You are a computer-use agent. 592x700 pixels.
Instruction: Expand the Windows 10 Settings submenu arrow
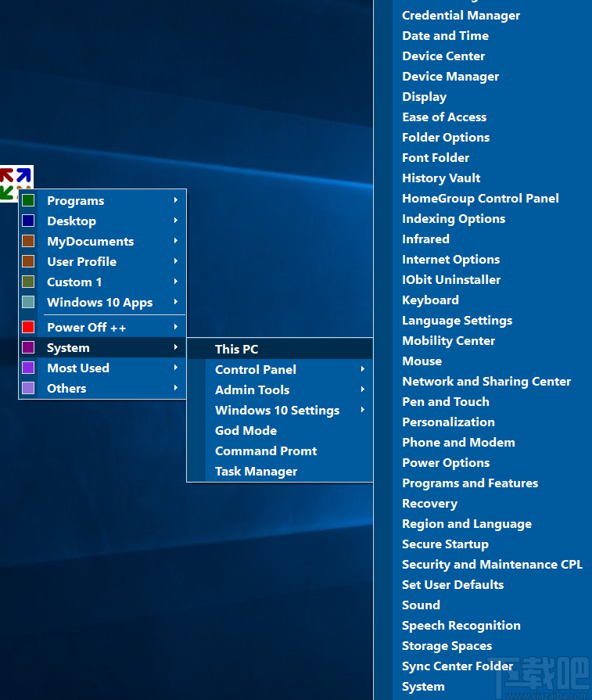coord(363,409)
